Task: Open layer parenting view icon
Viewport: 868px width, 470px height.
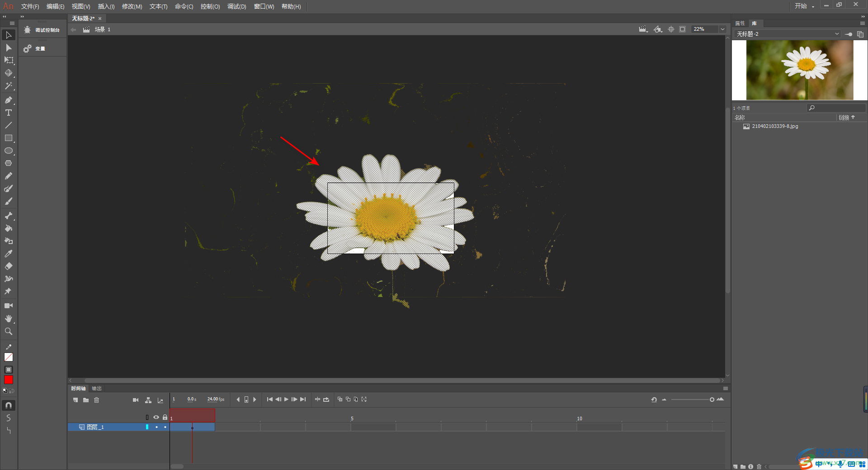Action: 148,400
